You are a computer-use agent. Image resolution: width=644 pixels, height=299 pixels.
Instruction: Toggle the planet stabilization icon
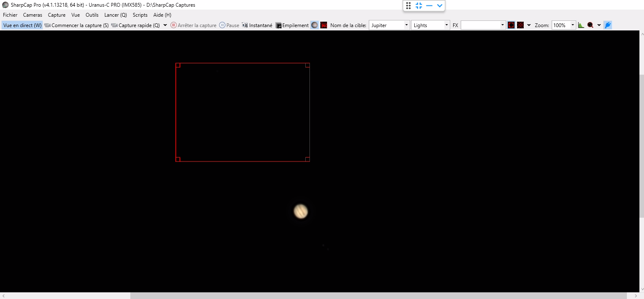coord(314,25)
